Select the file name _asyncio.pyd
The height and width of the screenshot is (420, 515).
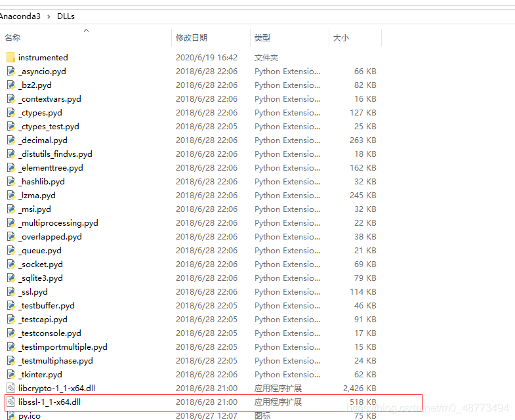pos(43,72)
